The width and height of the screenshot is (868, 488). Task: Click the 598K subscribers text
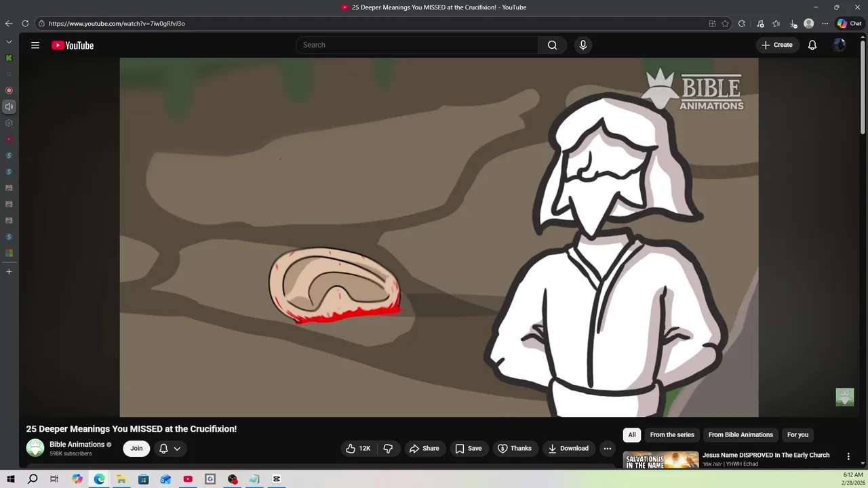point(71,453)
